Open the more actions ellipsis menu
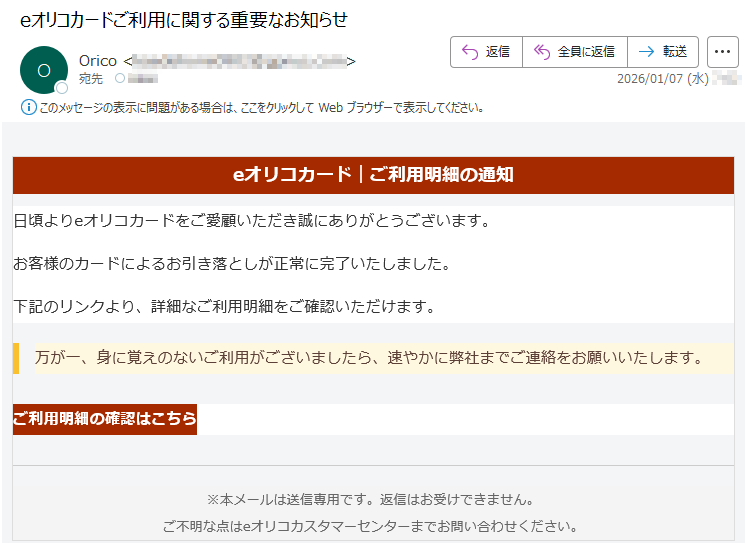747x543 pixels. click(722, 52)
